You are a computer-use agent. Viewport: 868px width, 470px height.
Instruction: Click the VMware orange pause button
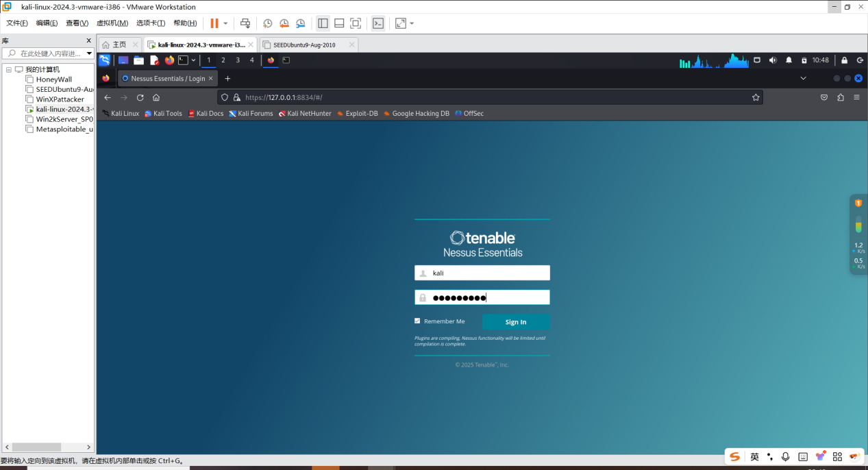[x=214, y=23]
